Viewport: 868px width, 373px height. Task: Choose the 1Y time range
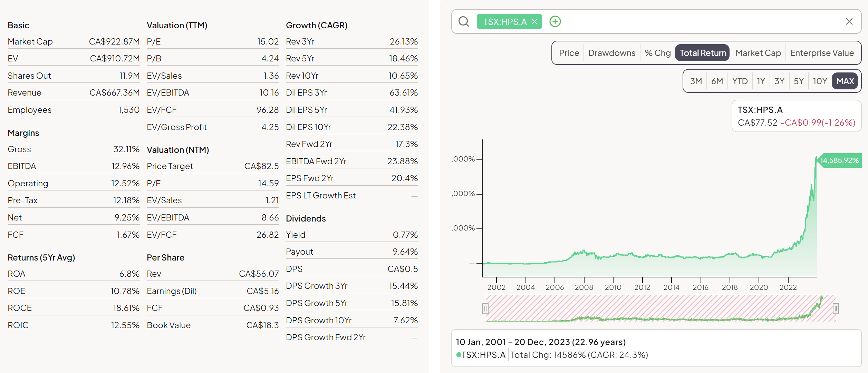[761, 81]
